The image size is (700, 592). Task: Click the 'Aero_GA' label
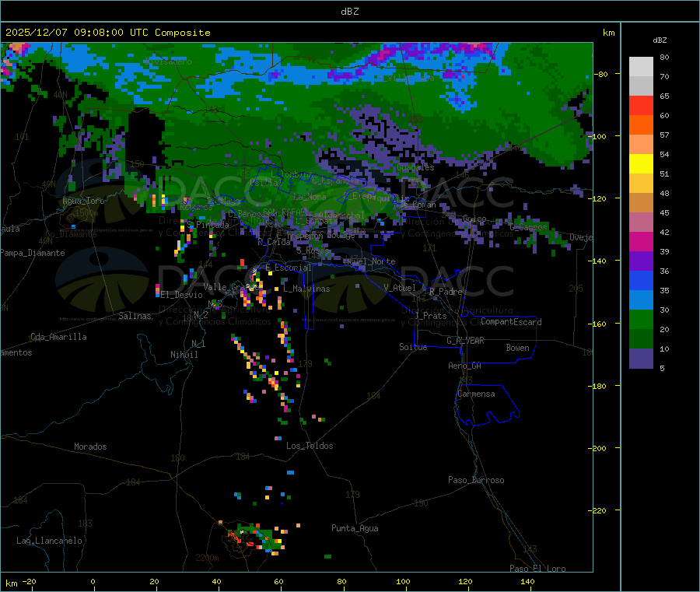click(x=465, y=366)
